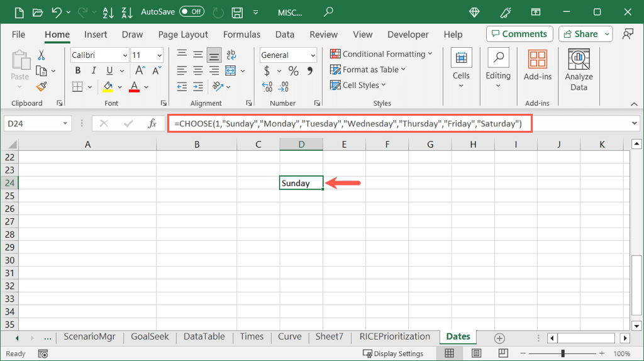Click the Comments button

click(519, 34)
